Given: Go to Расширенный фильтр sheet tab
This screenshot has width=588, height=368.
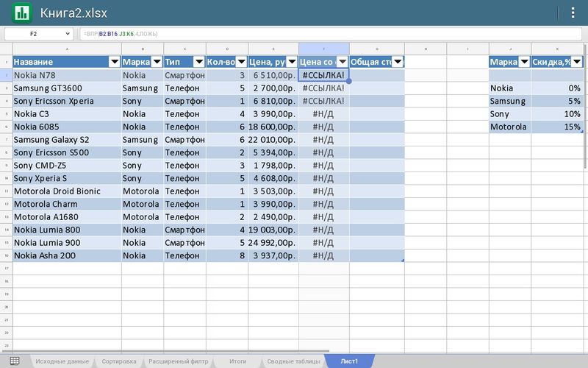Looking at the screenshot, I should pos(178,361).
